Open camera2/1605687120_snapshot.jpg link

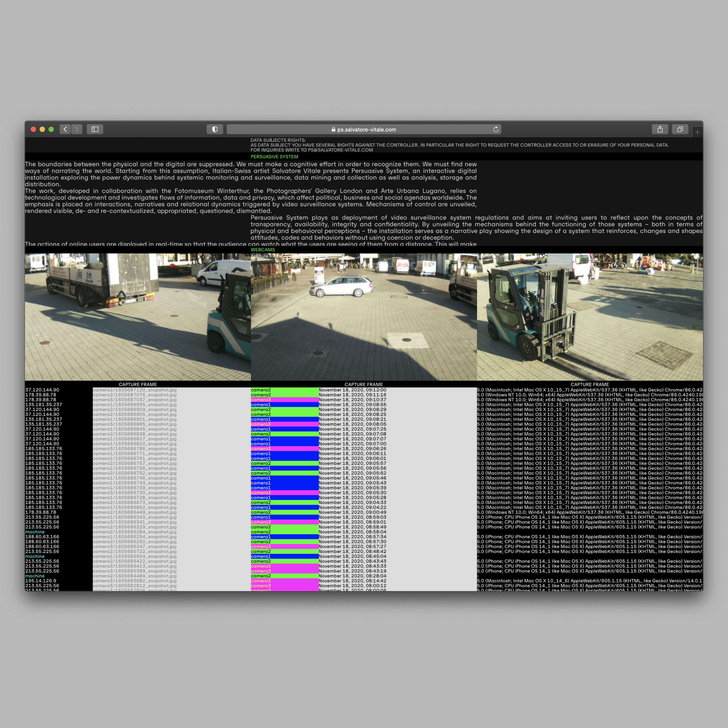point(135,390)
